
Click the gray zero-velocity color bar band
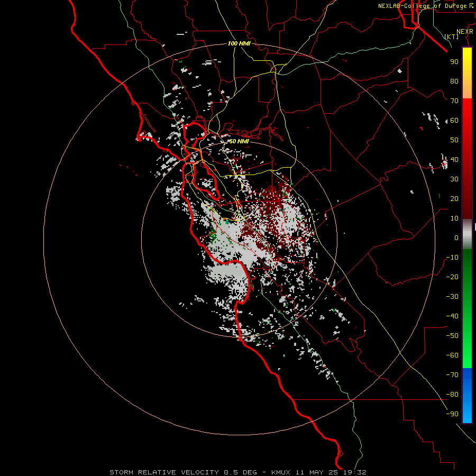coord(467,234)
